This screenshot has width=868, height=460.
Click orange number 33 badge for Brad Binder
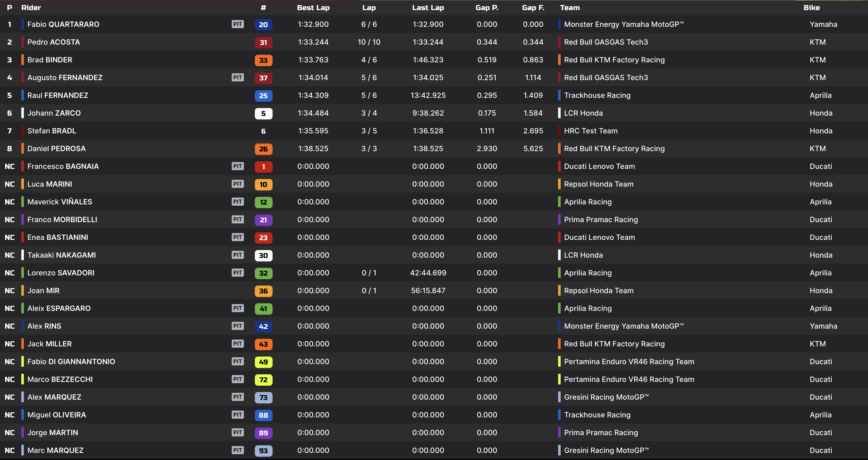tap(263, 60)
